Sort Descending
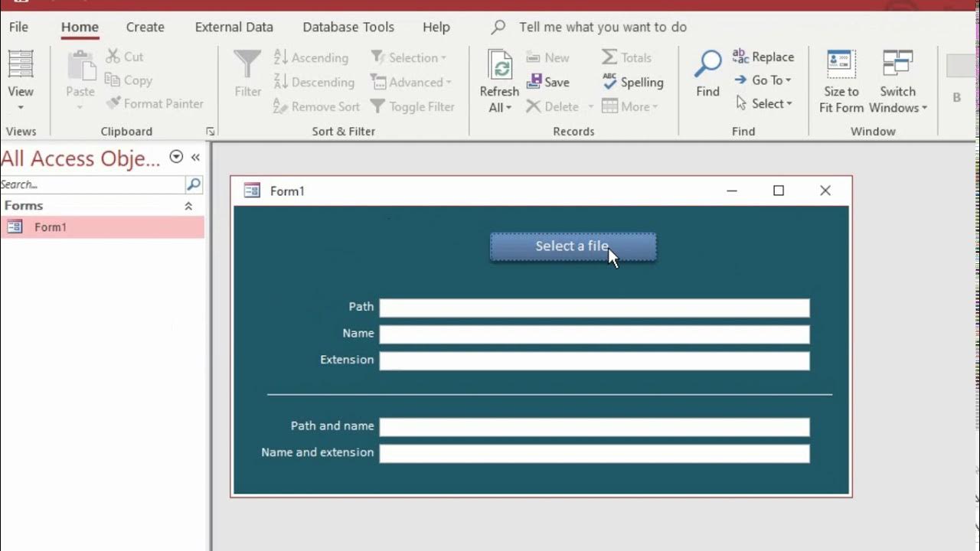Screen dimensions: 980x551 pos(314,82)
